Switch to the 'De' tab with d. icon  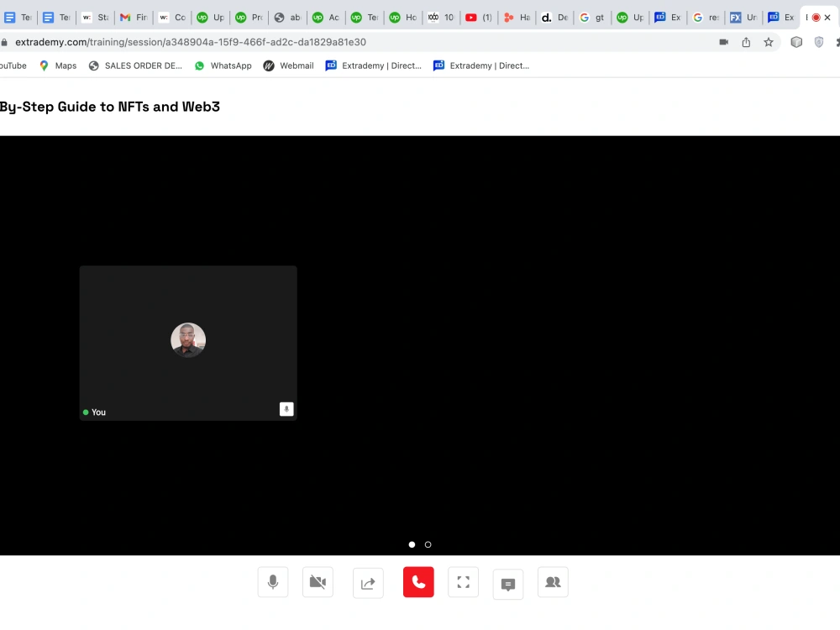coord(555,17)
